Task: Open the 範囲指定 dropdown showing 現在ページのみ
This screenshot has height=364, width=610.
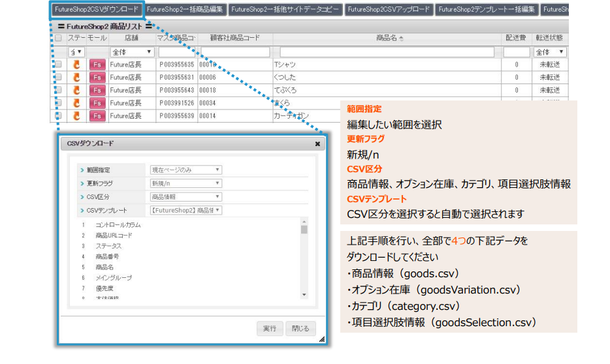Action: pos(186,170)
